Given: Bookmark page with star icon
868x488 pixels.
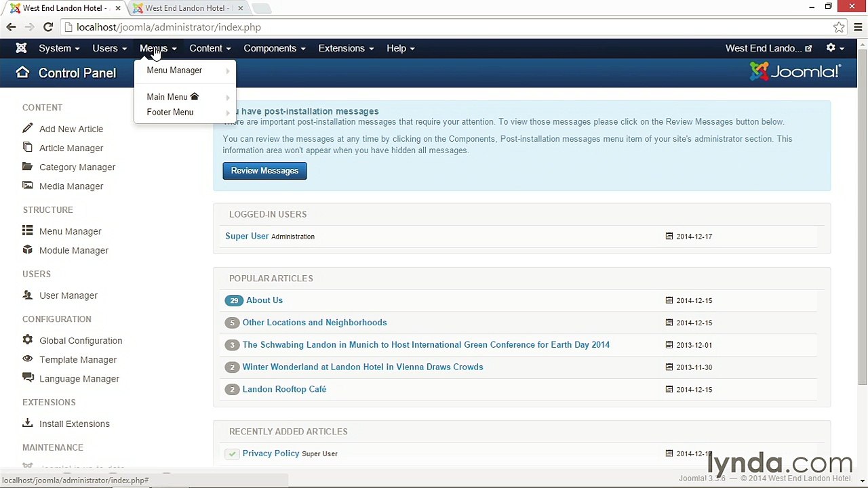Looking at the screenshot, I should pyautogui.click(x=839, y=27).
